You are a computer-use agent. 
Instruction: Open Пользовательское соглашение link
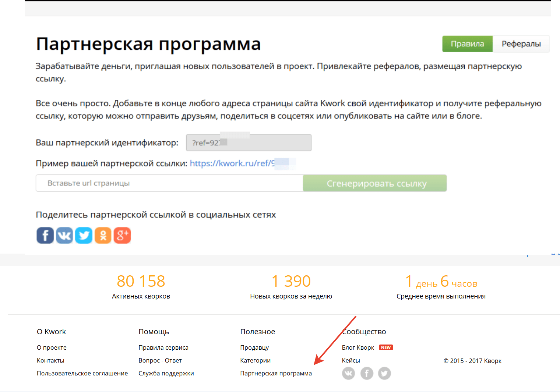pyautogui.click(x=82, y=373)
